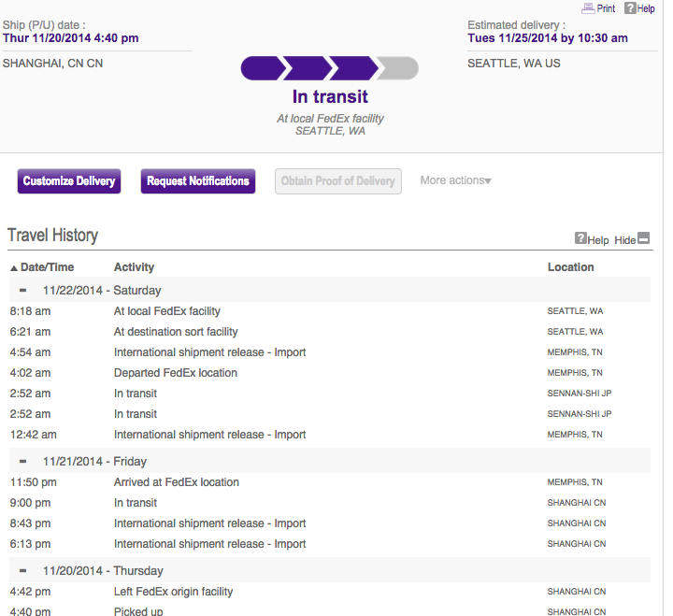
Task: Collapse the 11/20/2014 Thursday group
Action: tap(22, 570)
